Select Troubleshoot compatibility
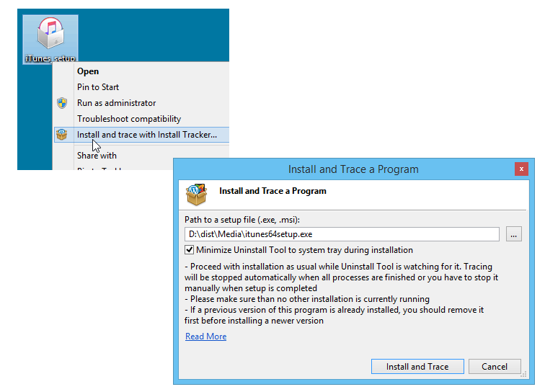This screenshot has width=545, height=392. pyautogui.click(x=129, y=119)
